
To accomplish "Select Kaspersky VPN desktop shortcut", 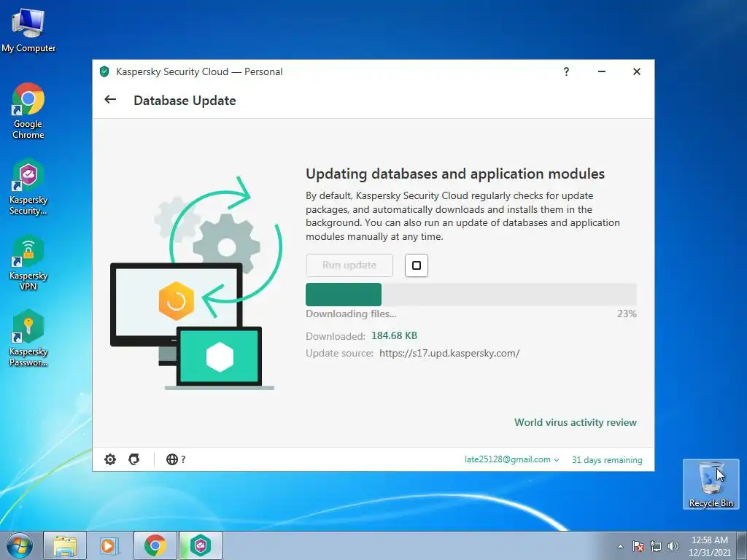I will pos(28,262).
